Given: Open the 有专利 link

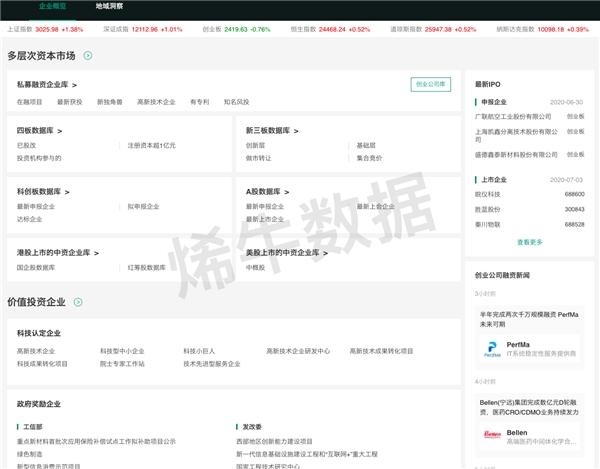Looking at the screenshot, I should pos(200,102).
